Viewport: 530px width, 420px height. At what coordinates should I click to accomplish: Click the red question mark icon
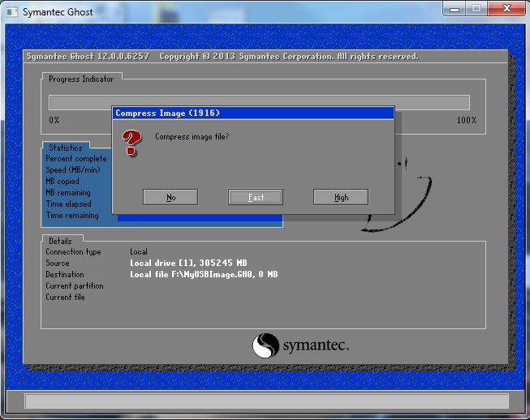(131, 143)
